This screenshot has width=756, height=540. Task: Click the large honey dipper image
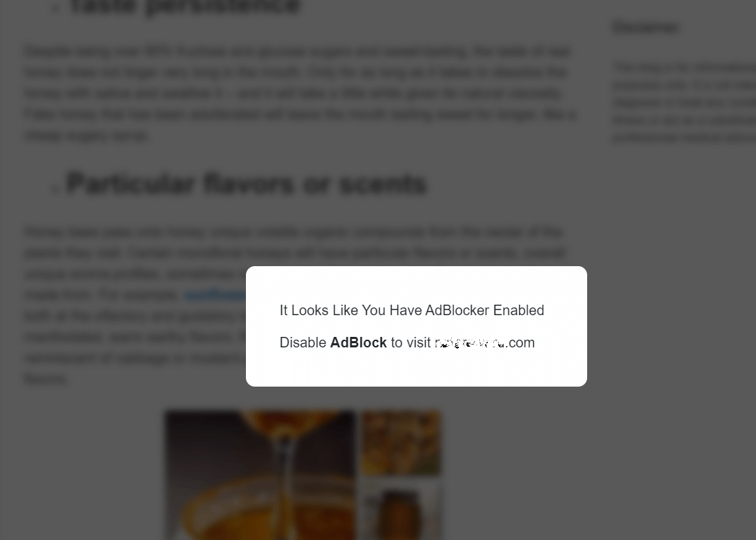[x=261, y=475]
